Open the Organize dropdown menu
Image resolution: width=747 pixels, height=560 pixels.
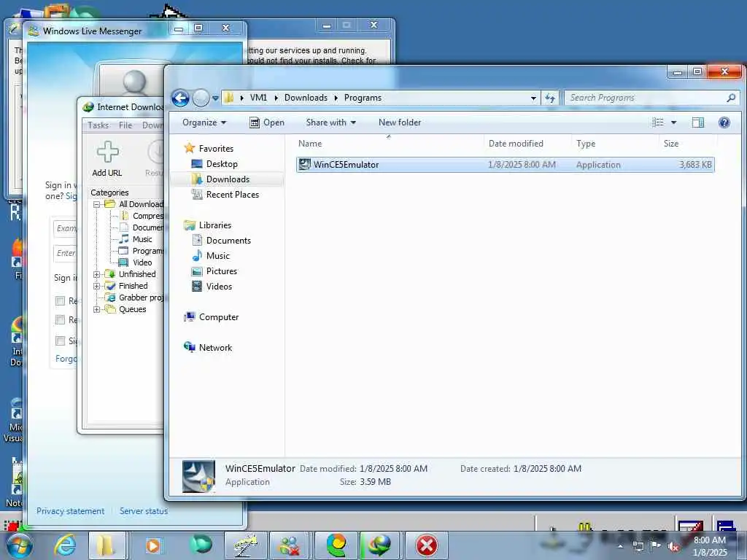point(204,122)
